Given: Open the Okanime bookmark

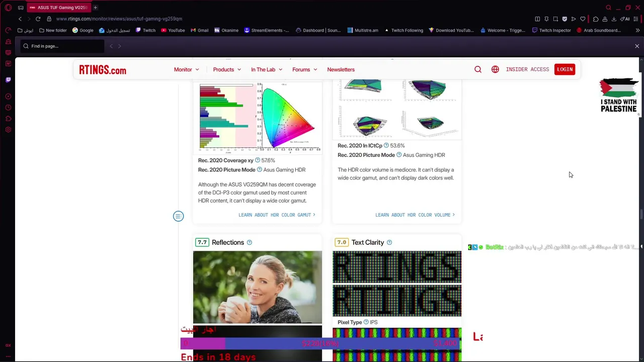Looking at the screenshot, I should click(226, 30).
